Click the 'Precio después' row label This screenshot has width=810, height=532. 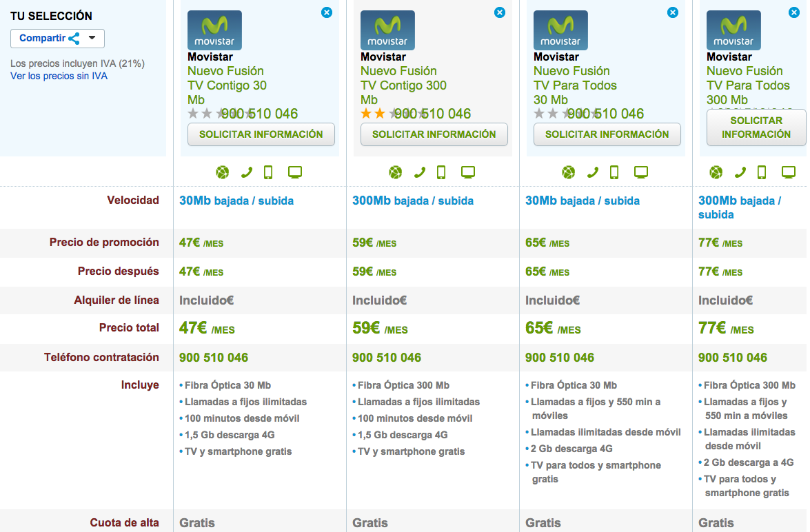(x=119, y=271)
